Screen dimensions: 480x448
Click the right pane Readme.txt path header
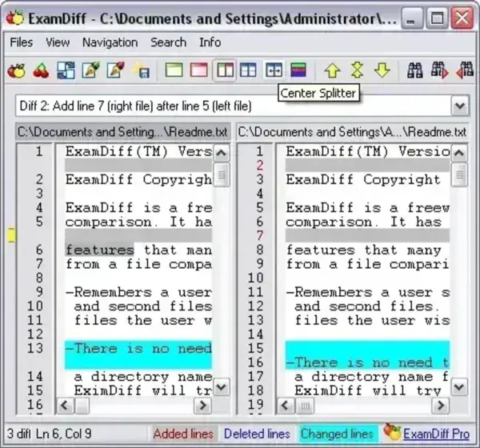352,132
